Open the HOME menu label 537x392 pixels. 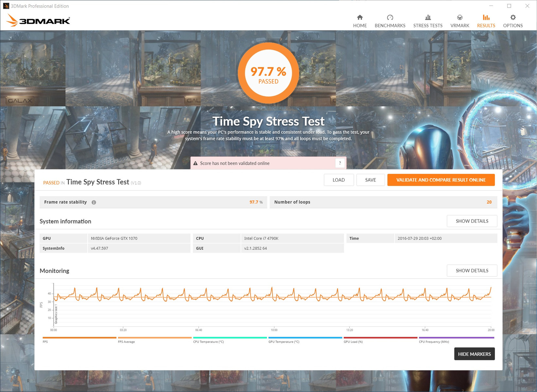360,25
